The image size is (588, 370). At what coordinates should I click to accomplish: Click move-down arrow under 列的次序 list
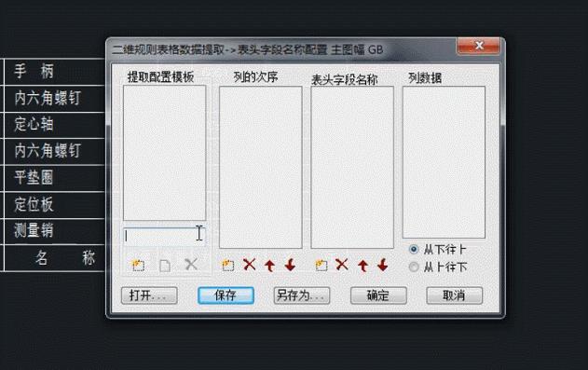point(290,265)
